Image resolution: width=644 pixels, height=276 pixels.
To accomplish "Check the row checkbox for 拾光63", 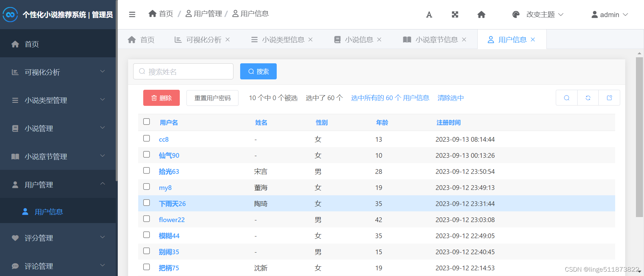I will [x=147, y=170].
